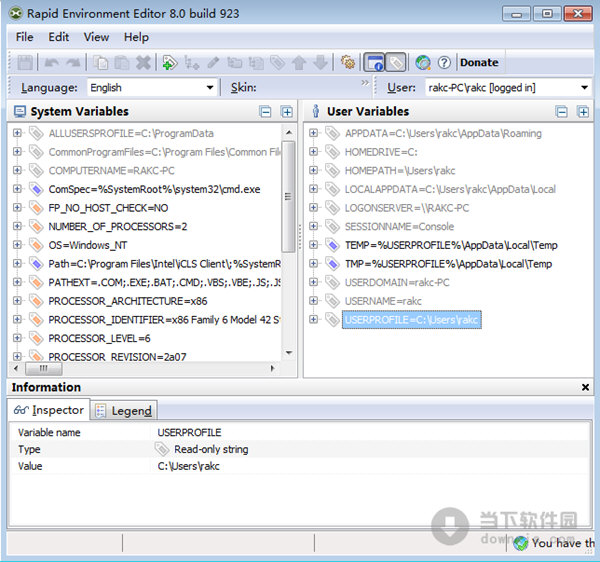The width and height of the screenshot is (600, 562).
Task: Select the USERNAME=rakc row
Action: point(383,301)
